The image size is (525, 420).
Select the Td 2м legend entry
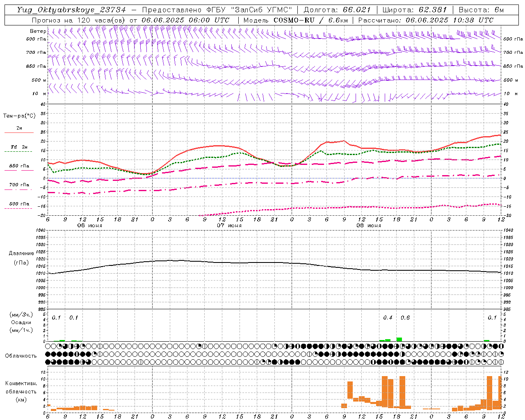click(x=19, y=147)
